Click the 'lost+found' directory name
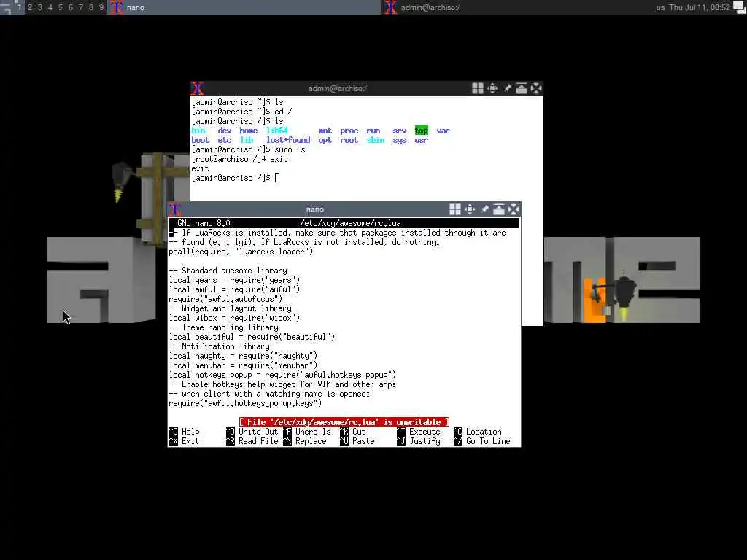Viewport: 747px width, 560px height. point(287,140)
